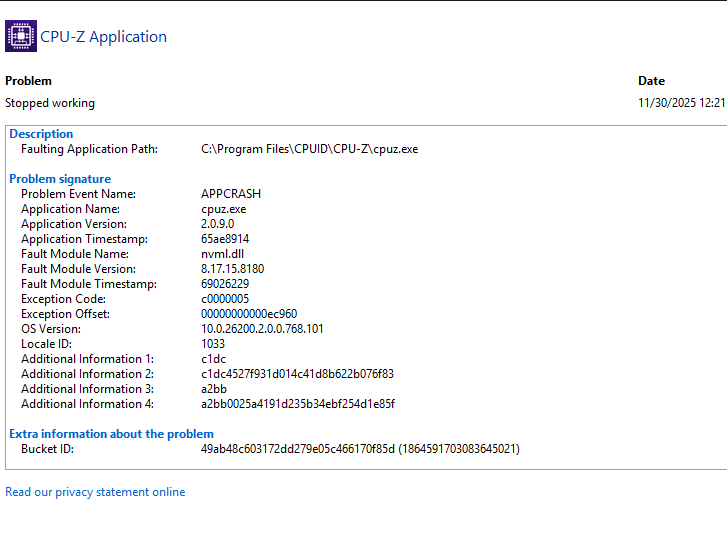Select the Bucket ID value string
The height and width of the screenshot is (546, 727).
[360, 449]
